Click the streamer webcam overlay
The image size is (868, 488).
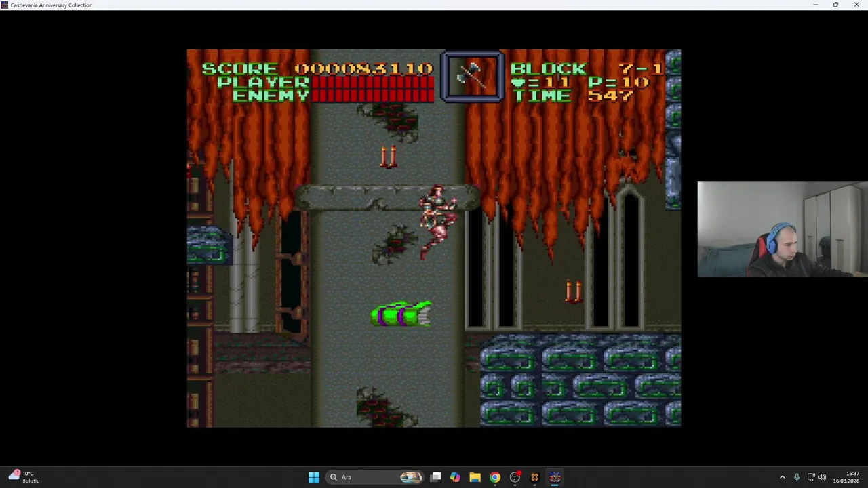tap(783, 229)
